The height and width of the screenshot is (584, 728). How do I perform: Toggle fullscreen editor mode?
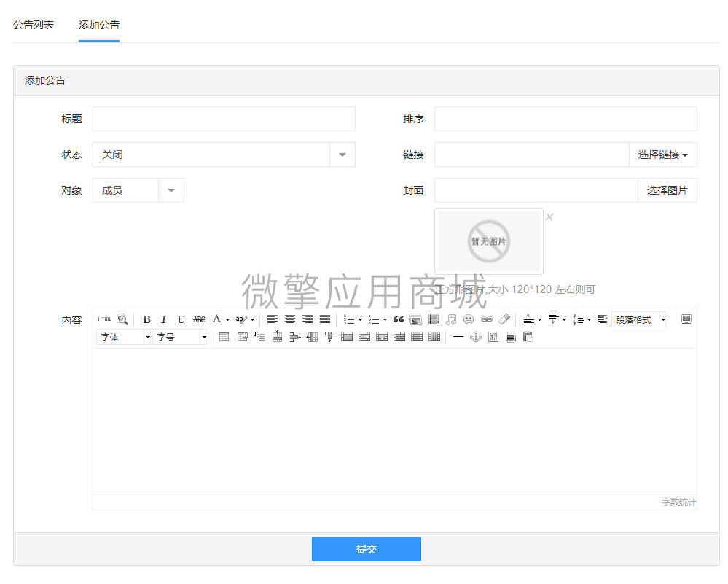(686, 319)
